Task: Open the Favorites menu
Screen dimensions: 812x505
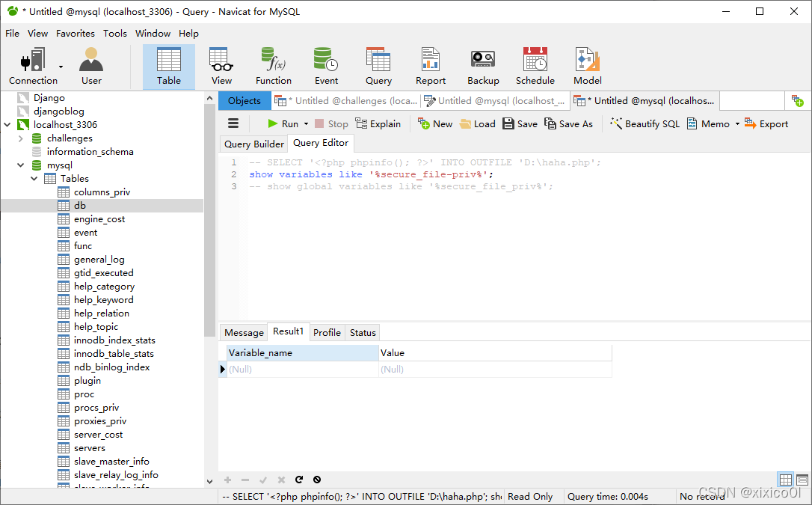Action: click(75, 33)
